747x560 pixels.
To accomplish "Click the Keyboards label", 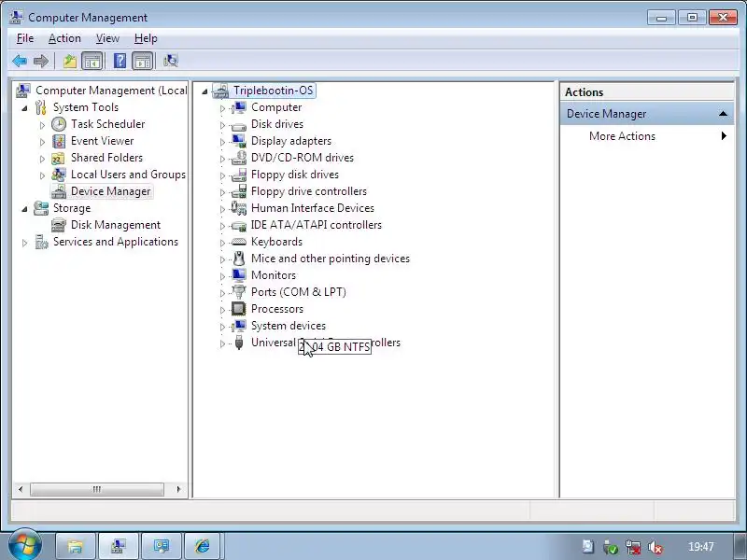I will click(x=276, y=242).
